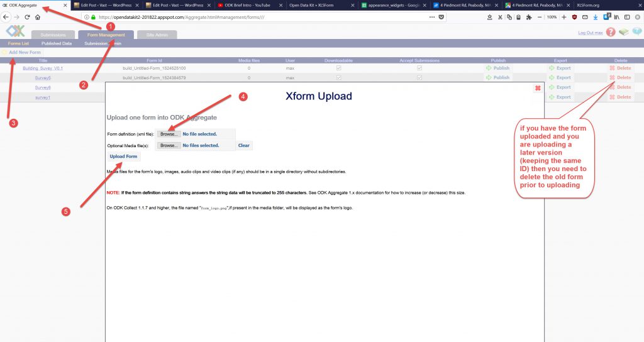Image resolution: width=644 pixels, height=342 pixels.
Task: Select the Published Data sub-tab
Action: (57, 43)
